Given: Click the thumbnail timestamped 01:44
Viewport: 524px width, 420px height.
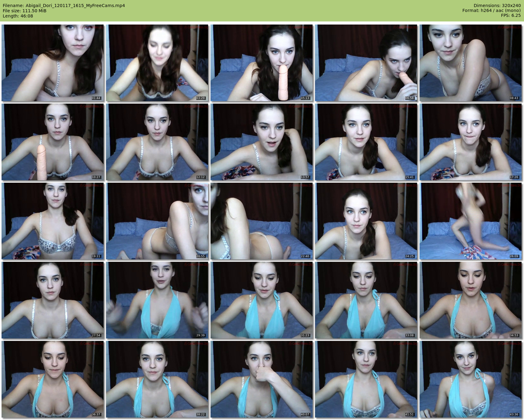Looking at the screenshot, I should pos(53,63).
